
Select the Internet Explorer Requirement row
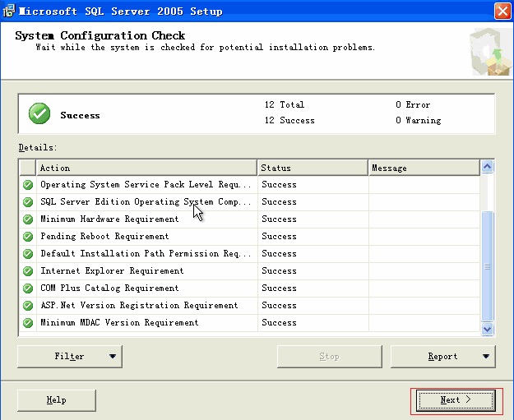click(249, 271)
